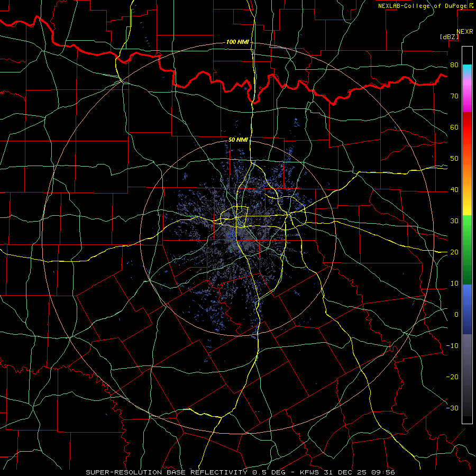The height and width of the screenshot is (476, 476).
Task: Click the -20 value on the dBZ scale
Action: [x=452, y=377]
